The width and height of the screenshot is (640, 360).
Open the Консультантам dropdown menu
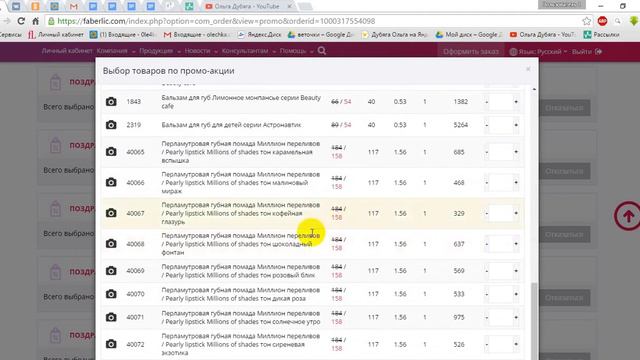[249, 51]
